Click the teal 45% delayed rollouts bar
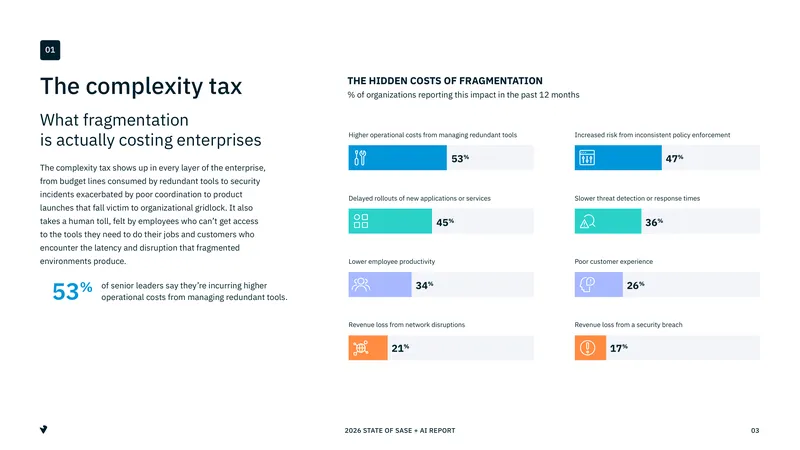This screenshot has height=450, width=800. pos(390,221)
